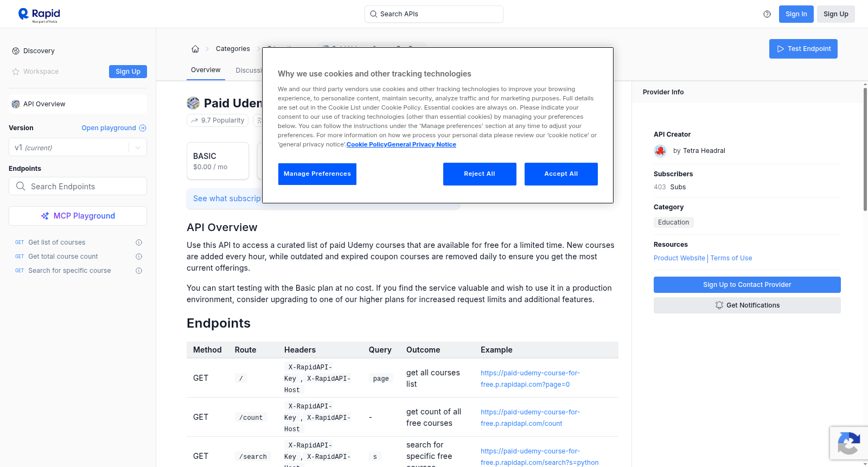Click the 'page' query cell
This screenshot has height=467, width=868.
381,379
